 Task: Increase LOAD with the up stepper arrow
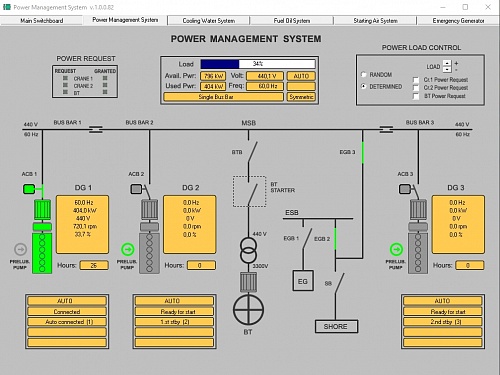[x=447, y=63]
